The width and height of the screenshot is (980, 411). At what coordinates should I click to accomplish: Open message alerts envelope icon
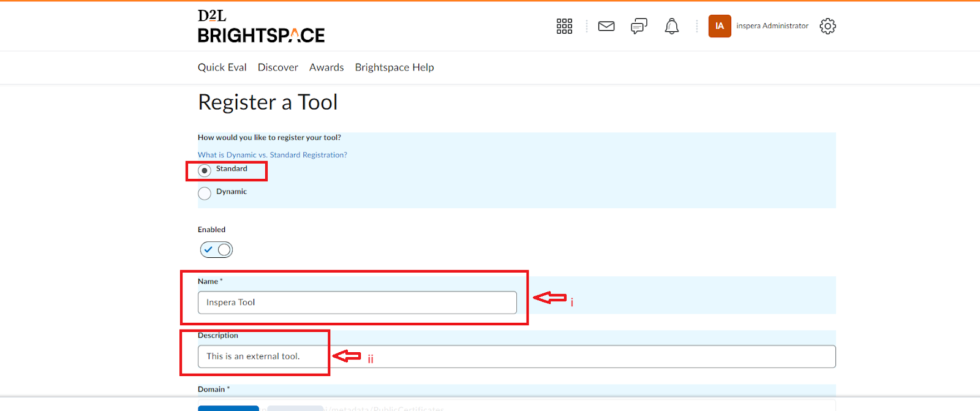606,26
